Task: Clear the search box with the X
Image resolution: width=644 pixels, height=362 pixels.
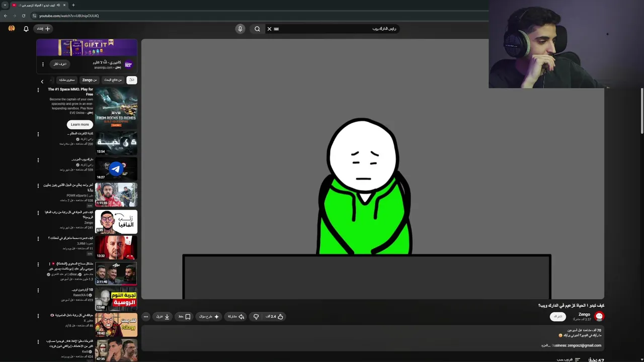Action: coord(269,29)
